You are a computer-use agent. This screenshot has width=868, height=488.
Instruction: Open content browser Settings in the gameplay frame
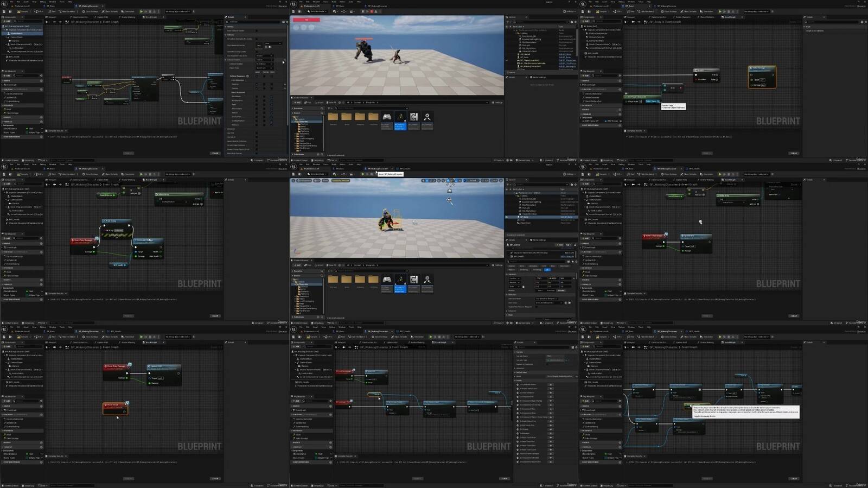pyautogui.click(x=497, y=103)
